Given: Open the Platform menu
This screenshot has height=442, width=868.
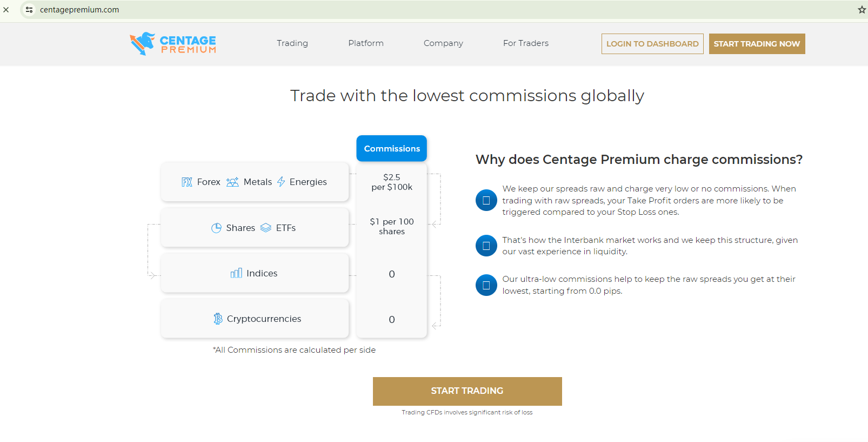Looking at the screenshot, I should coord(366,43).
